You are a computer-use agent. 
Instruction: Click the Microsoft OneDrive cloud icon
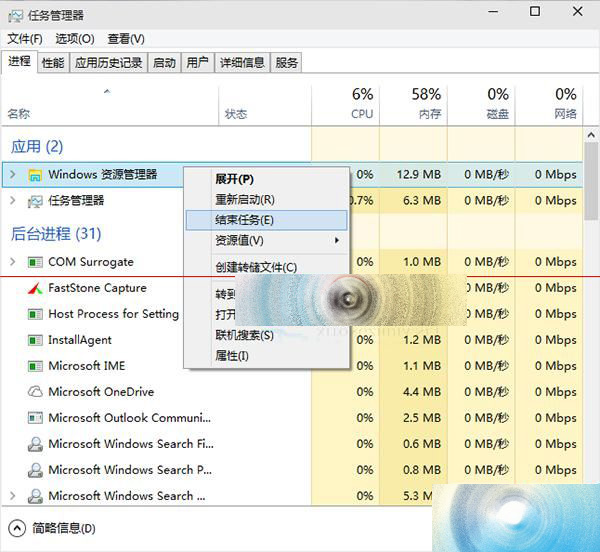pyautogui.click(x=35, y=392)
